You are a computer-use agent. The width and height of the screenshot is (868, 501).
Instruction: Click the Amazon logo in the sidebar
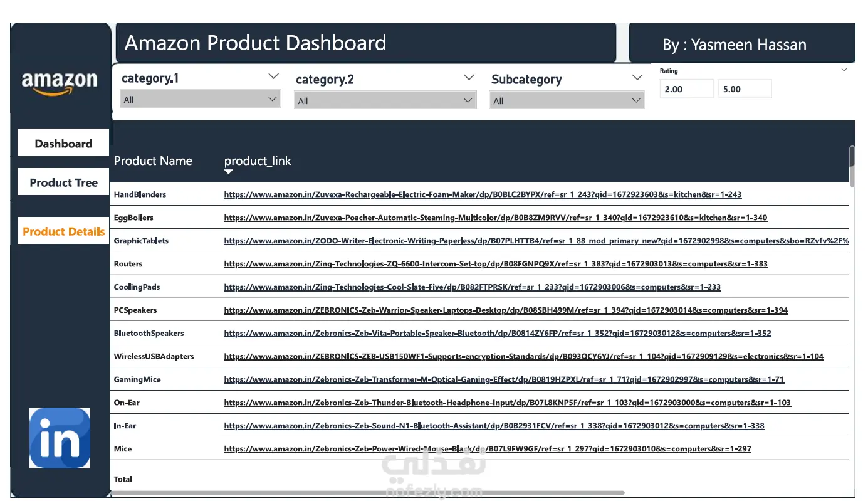coord(60,83)
